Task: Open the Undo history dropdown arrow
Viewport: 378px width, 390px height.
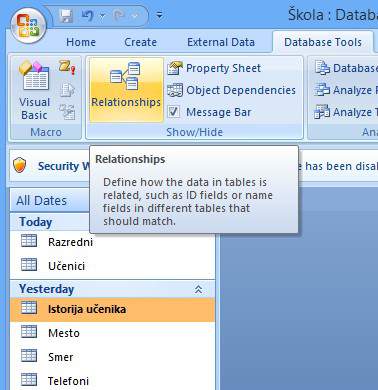Action: coord(102,16)
